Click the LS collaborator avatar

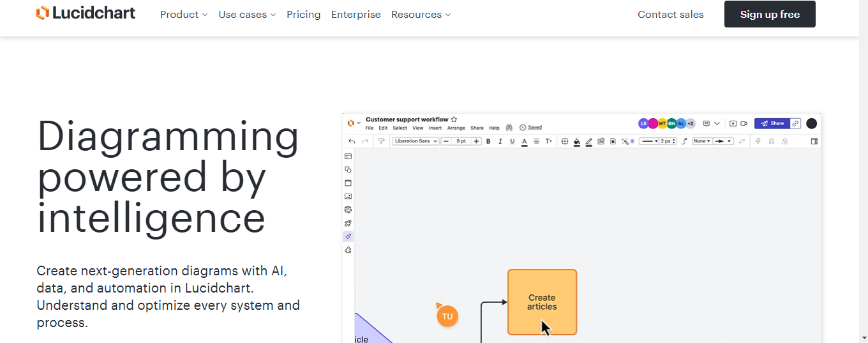(x=643, y=123)
